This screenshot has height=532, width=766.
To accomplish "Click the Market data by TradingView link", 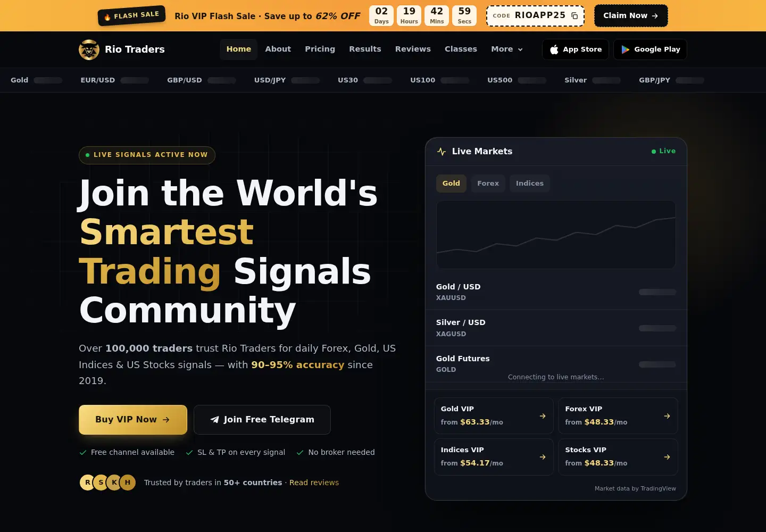I will [x=635, y=488].
